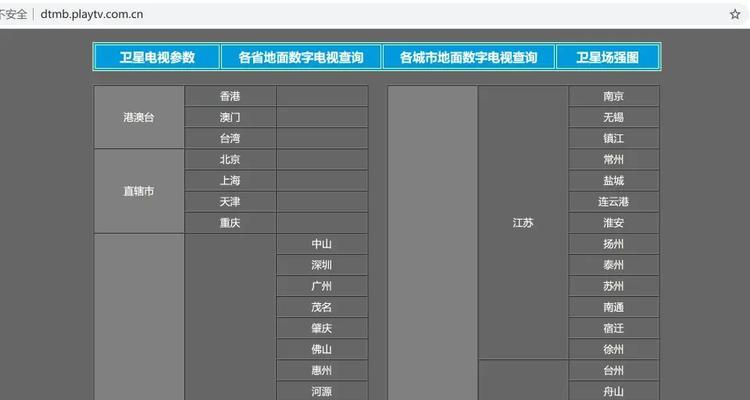Select the 台州 city cell
This screenshot has height=400, width=750.
[x=614, y=370]
